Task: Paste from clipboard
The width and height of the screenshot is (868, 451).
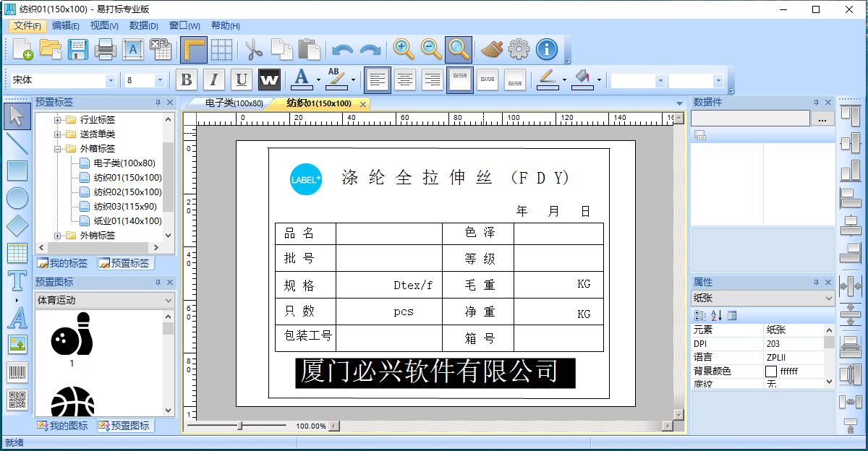Action: 309,49
